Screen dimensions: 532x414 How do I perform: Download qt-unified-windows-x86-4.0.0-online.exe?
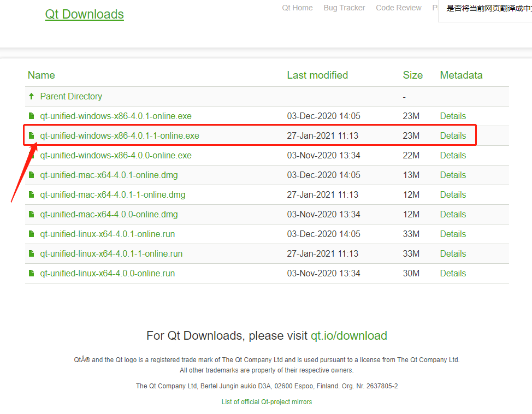[x=116, y=156]
